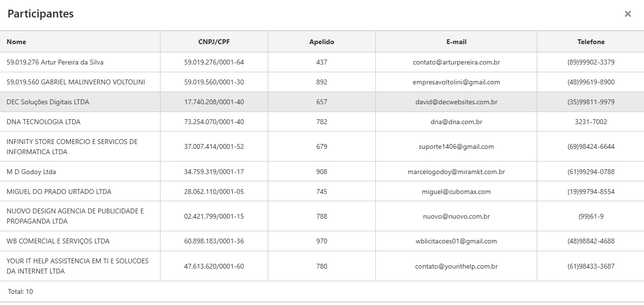This screenshot has width=644, height=305.
Task: Click email contato@arturpereira.com.br
Action: pyautogui.click(x=456, y=62)
